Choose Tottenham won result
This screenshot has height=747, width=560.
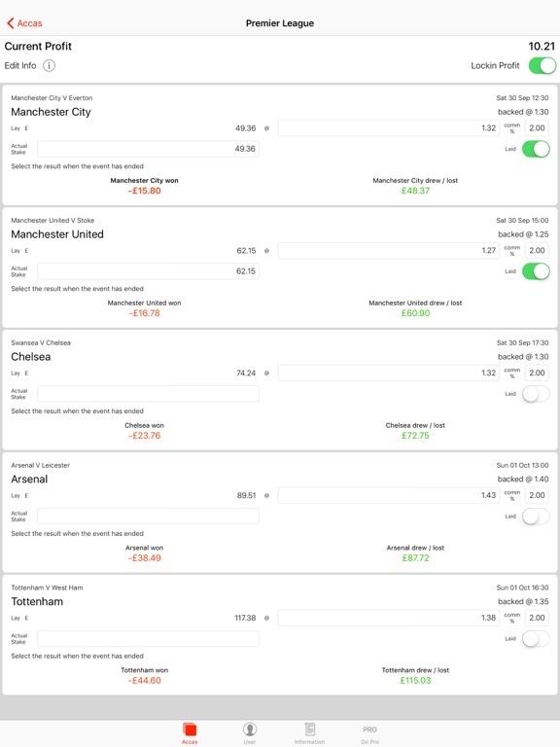tap(144, 676)
